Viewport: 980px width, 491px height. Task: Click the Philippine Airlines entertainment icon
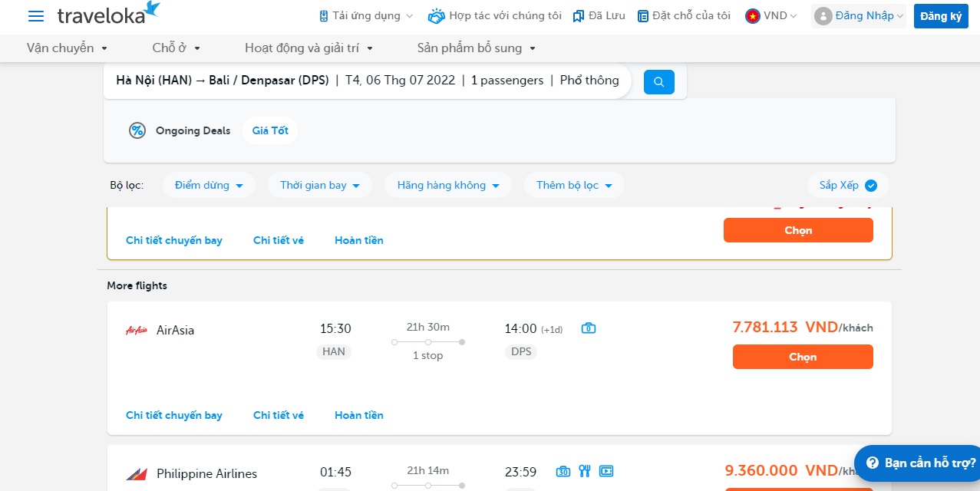point(606,471)
